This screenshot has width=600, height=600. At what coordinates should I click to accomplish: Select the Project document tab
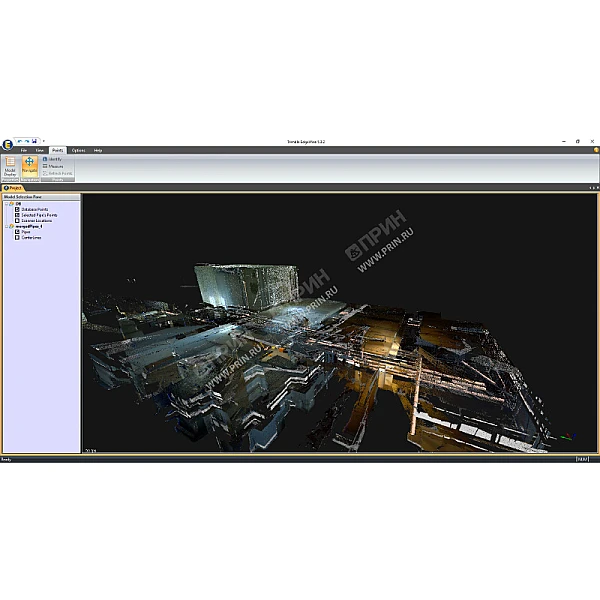14,187
